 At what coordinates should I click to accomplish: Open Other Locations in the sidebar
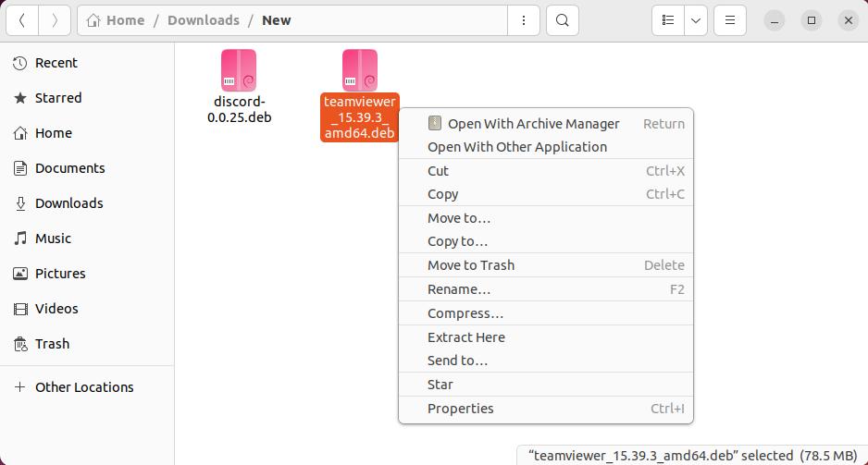click(x=87, y=387)
